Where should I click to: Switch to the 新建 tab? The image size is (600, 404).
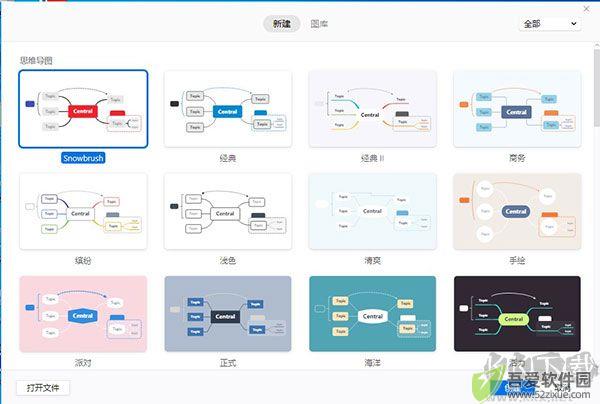point(282,24)
